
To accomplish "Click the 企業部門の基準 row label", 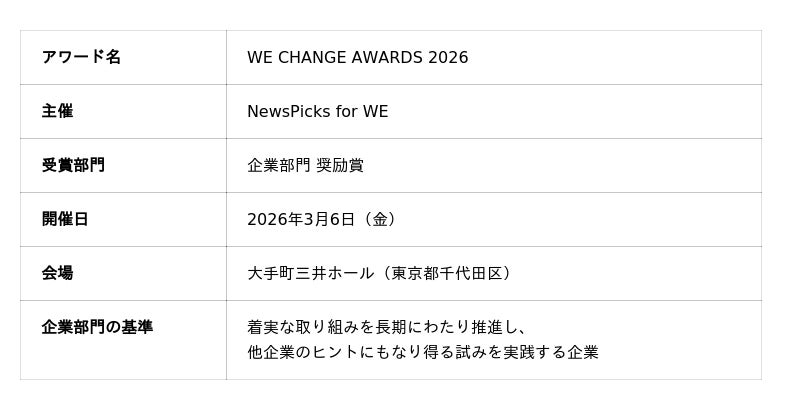I will point(97,327).
